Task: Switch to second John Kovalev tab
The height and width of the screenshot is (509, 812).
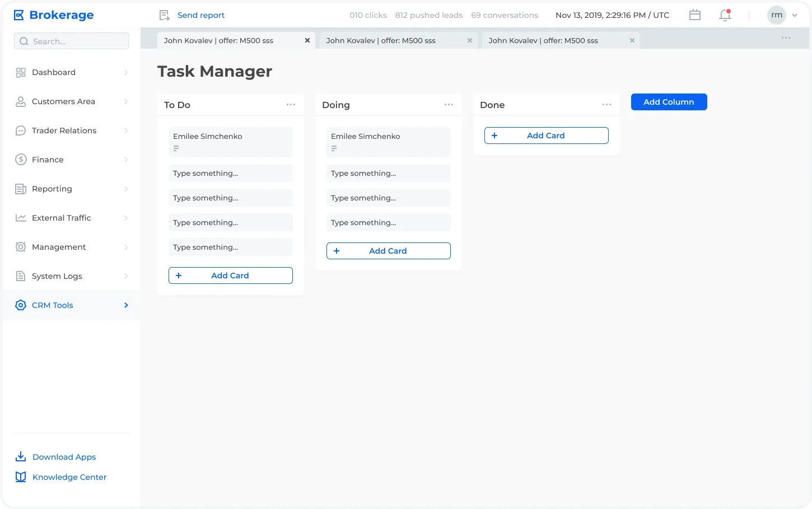Action: (x=399, y=40)
